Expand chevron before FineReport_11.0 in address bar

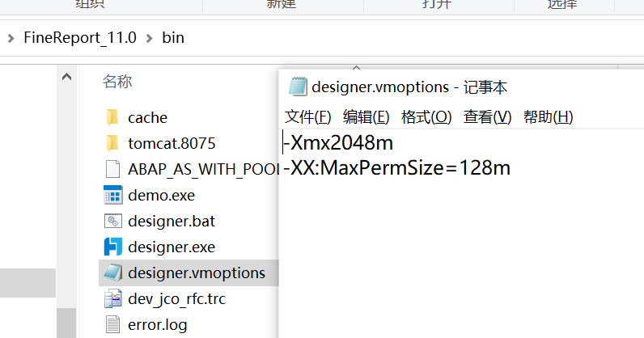pyautogui.click(x=11, y=38)
